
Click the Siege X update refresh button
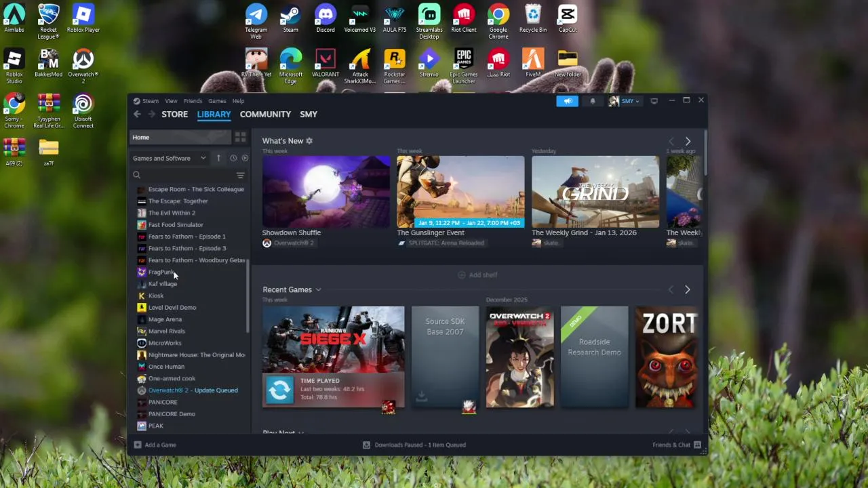pyautogui.click(x=279, y=390)
